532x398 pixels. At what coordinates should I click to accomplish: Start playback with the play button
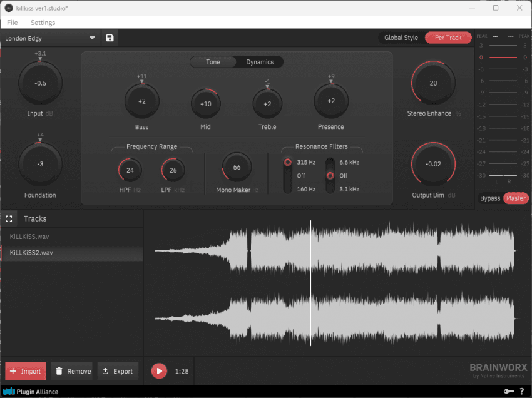[x=159, y=371]
